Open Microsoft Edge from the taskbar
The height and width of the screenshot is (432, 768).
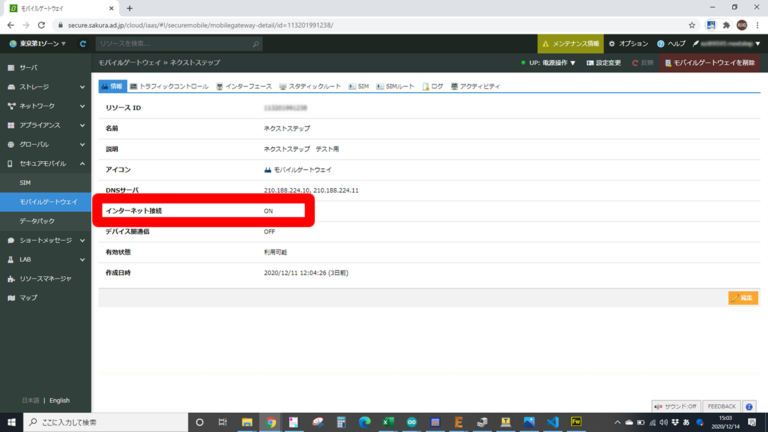364,422
